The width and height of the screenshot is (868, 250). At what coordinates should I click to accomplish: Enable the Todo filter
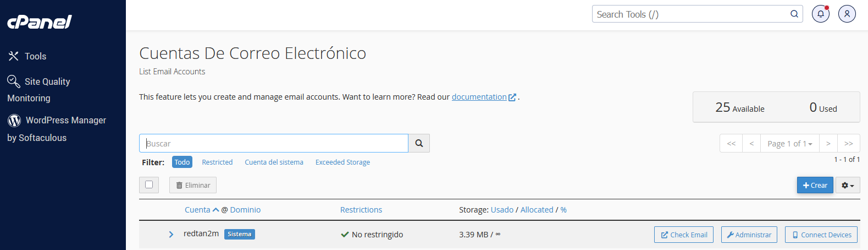(182, 162)
